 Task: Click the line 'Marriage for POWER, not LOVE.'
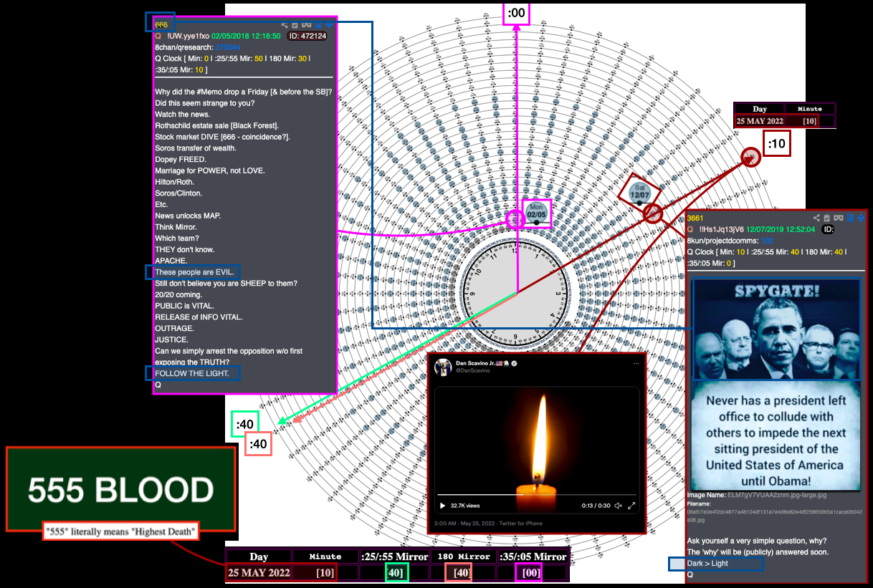pyautogui.click(x=210, y=170)
